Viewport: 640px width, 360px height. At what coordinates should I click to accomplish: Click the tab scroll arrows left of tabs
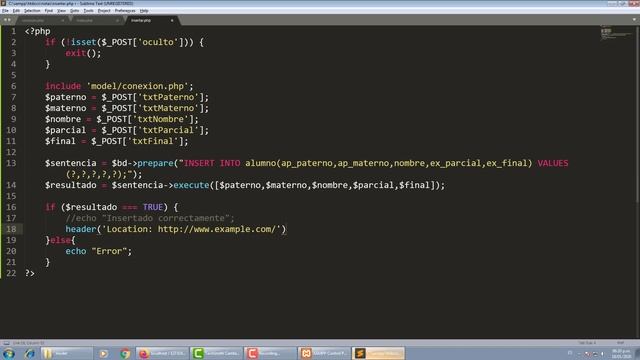pyautogui.click(x=7, y=20)
